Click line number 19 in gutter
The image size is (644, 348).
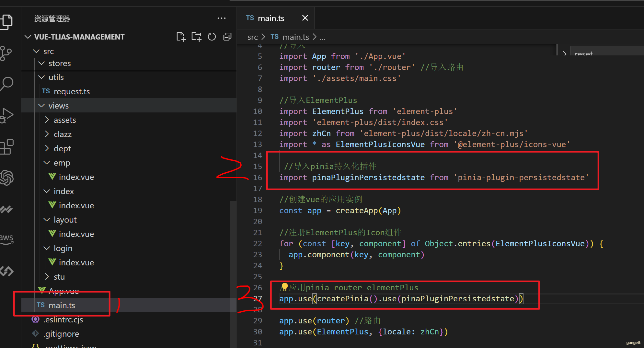coord(258,211)
